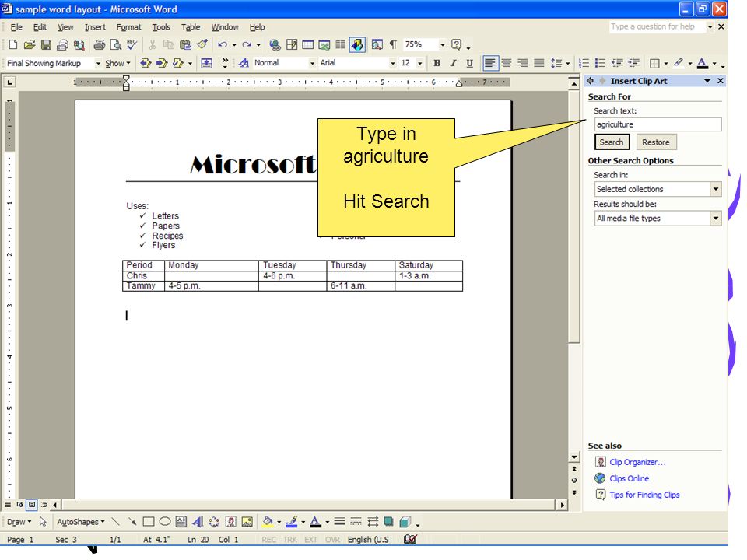Insert WordArt from Drawing toolbar
This screenshot has height=560, width=747.
pyautogui.click(x=197, y=523)
